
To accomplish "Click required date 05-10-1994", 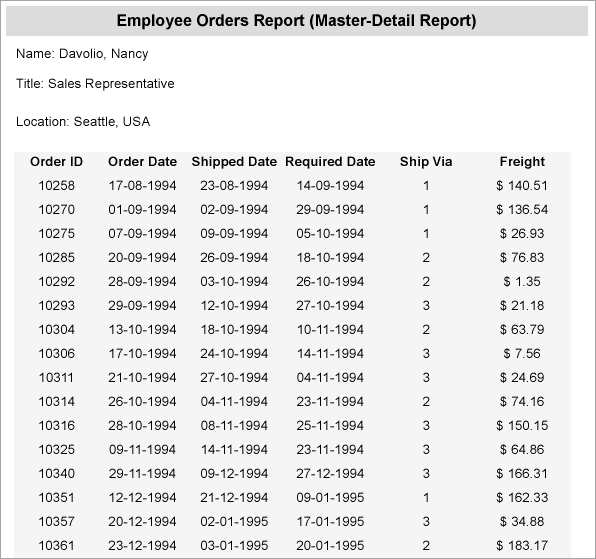I will (x=330, y=233).
